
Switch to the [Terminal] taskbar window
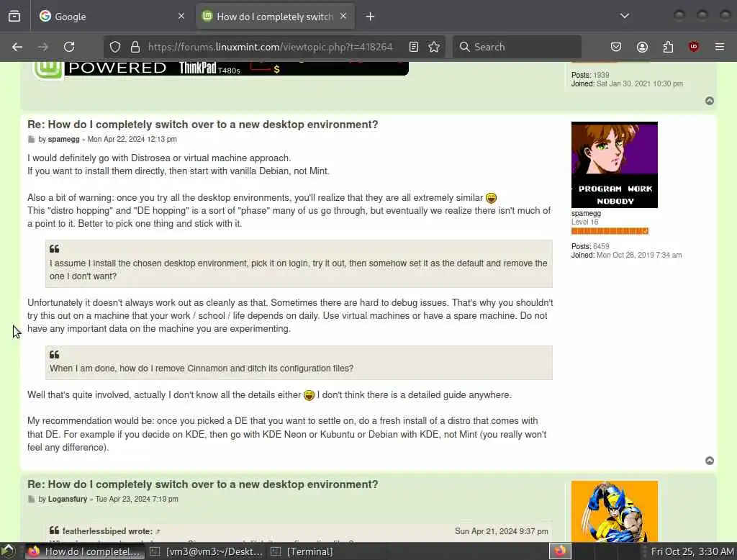302,551
